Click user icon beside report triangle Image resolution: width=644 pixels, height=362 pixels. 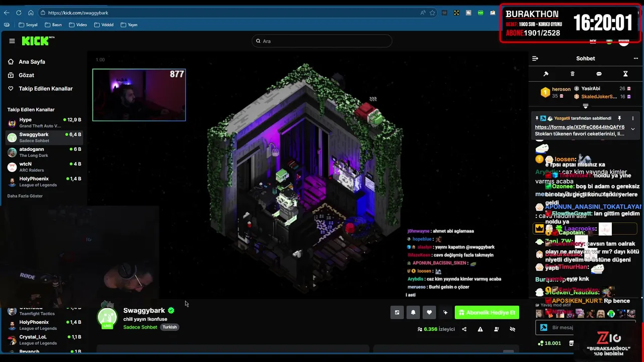tap(496, 329)
